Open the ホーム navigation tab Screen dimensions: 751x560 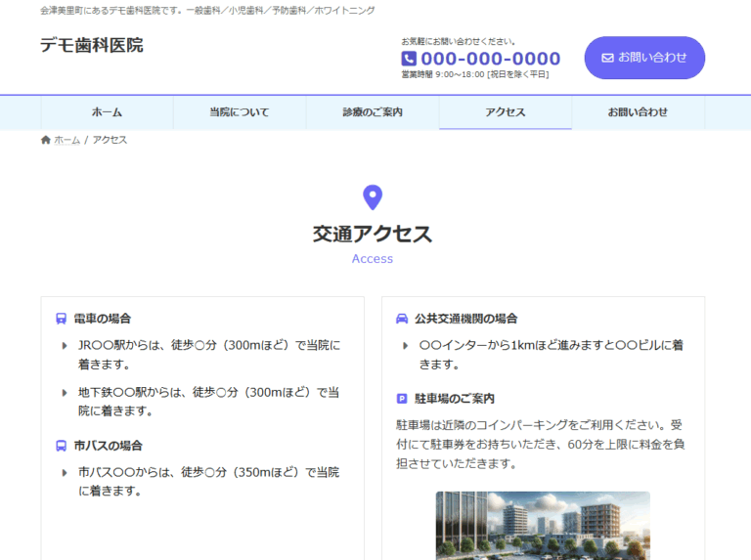(x=107, y=112)
